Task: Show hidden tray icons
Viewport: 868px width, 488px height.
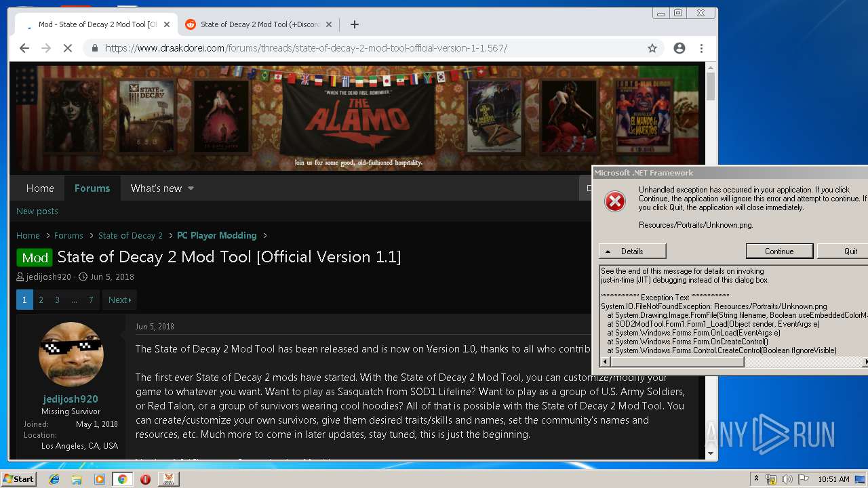Action: click(756, 479)
